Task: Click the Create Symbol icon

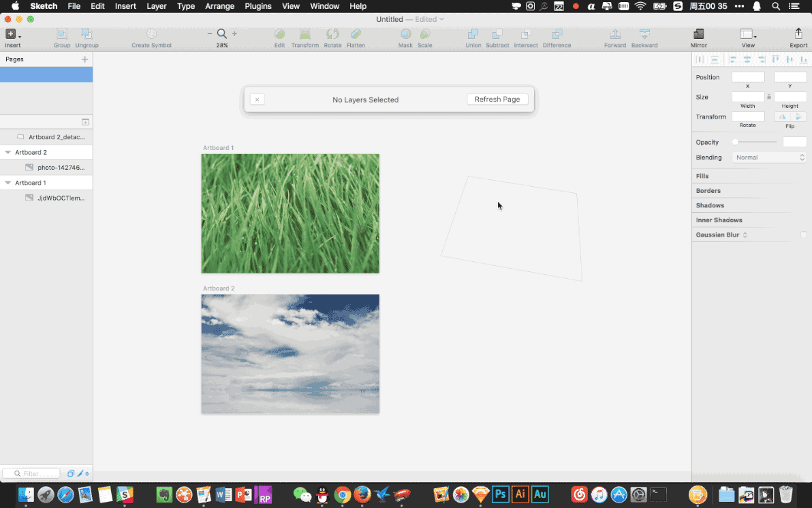Action: [151, 34]
